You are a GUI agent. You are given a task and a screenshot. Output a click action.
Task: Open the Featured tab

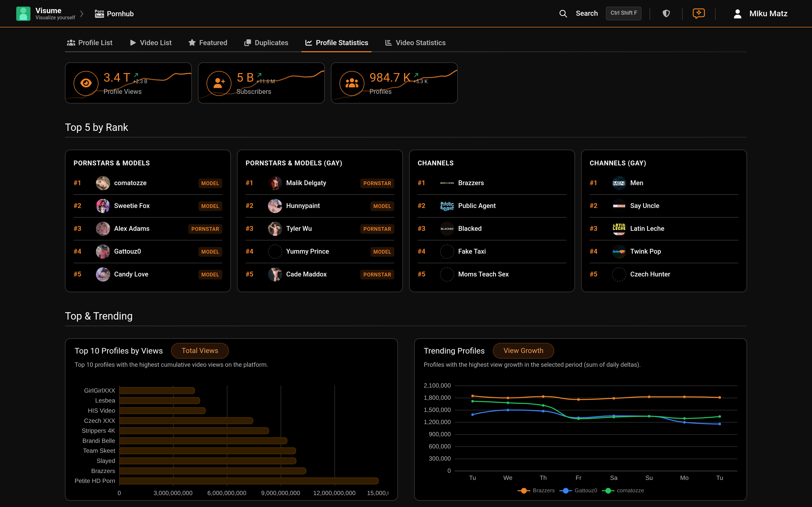click(208, 43)
